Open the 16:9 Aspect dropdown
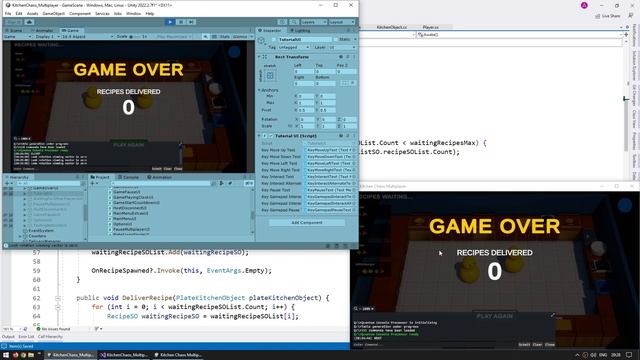The image size is (640, 360). [87, 37]
